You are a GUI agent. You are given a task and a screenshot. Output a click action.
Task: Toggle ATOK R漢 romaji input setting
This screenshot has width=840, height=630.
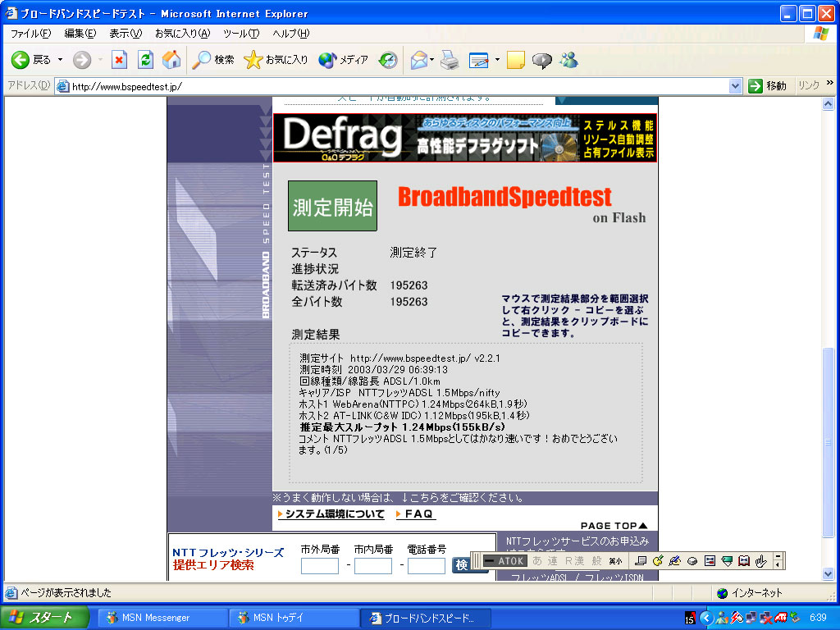pyautogui.click(x=575, y=561)
